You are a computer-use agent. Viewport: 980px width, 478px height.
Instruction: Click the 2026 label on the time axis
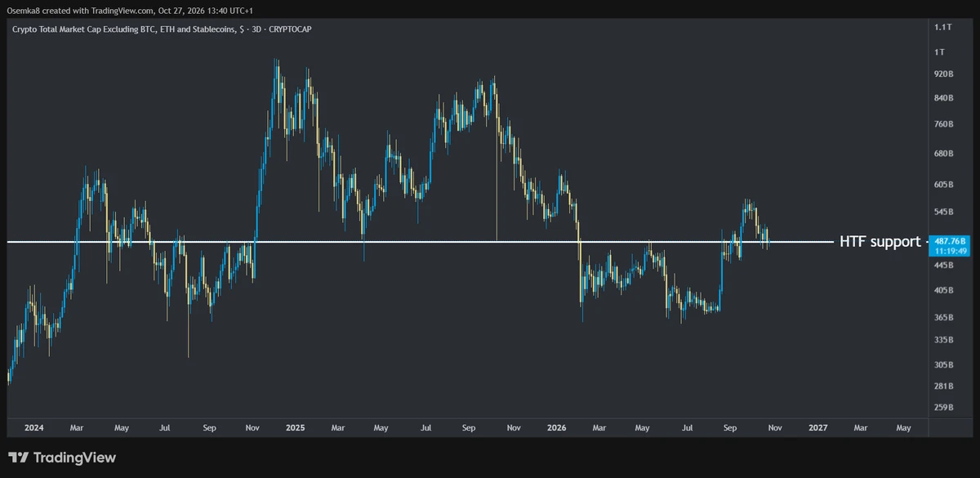click(556, 427)
